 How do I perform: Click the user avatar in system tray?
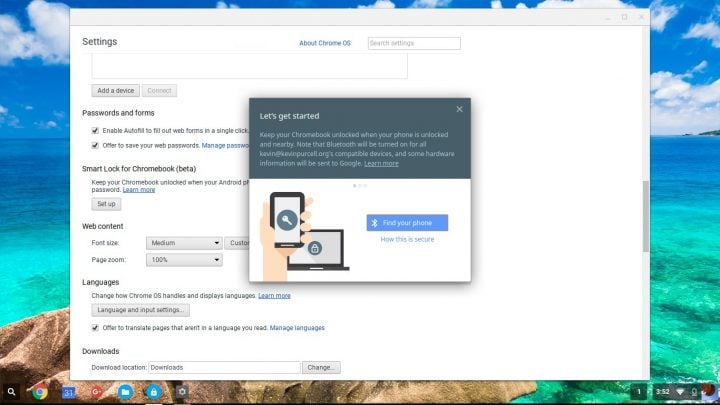[709, 391]
